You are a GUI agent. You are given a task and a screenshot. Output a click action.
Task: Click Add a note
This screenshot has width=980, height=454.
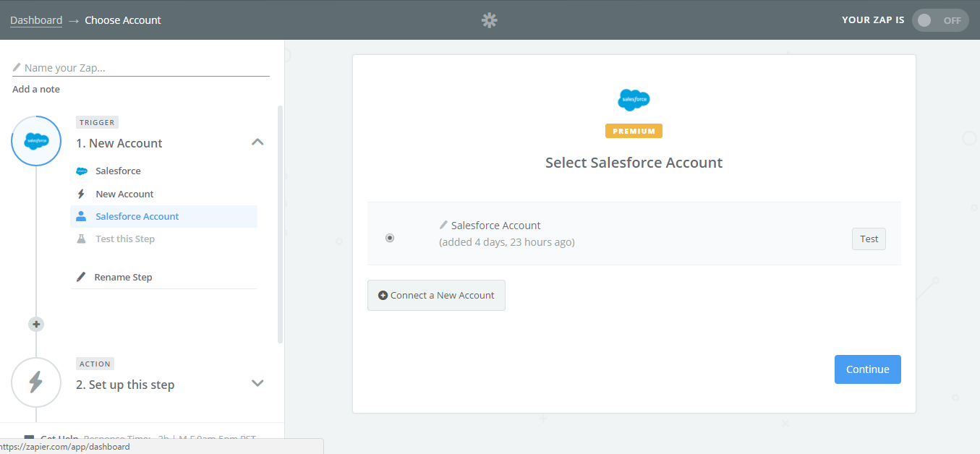tap(36, 89)
